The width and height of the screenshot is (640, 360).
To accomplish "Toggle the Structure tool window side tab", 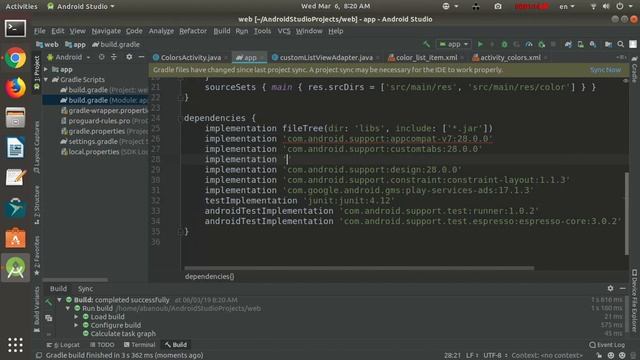I will point(37,205).
